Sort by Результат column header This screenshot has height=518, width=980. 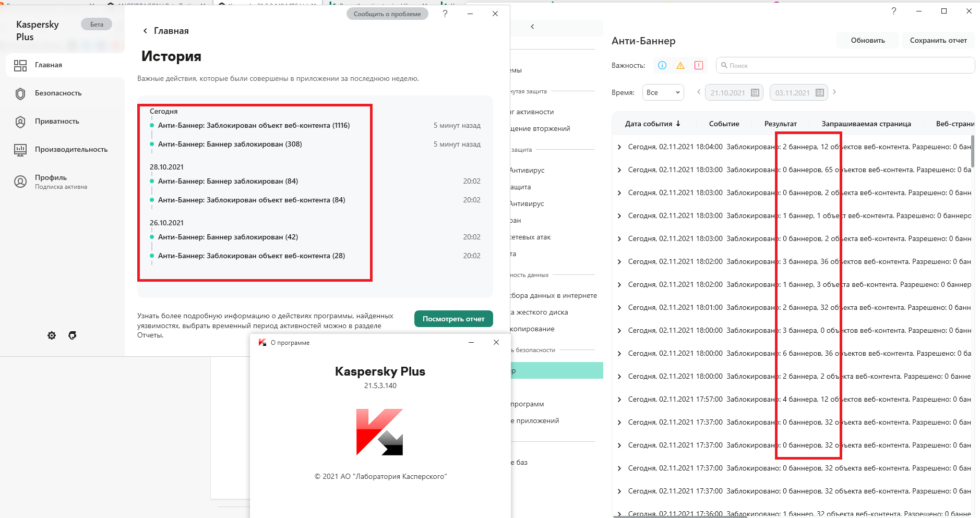780,124
